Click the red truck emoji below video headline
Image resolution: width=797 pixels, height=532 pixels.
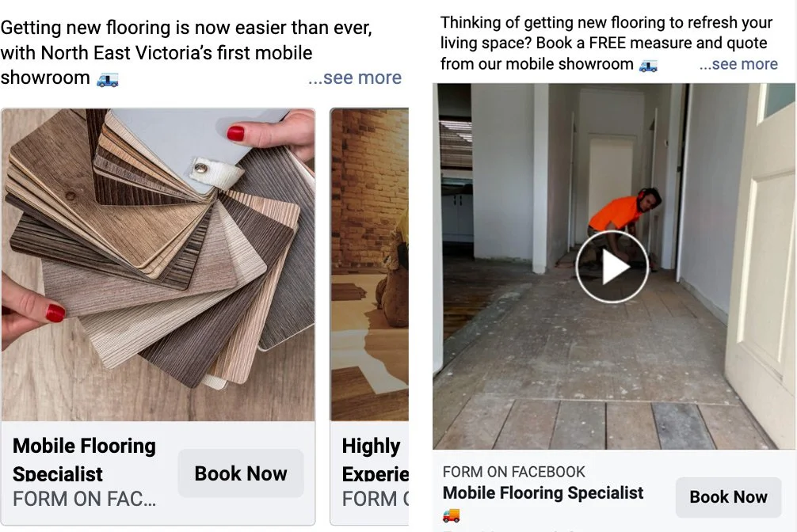pyautogui.click(x=451, y=515)
